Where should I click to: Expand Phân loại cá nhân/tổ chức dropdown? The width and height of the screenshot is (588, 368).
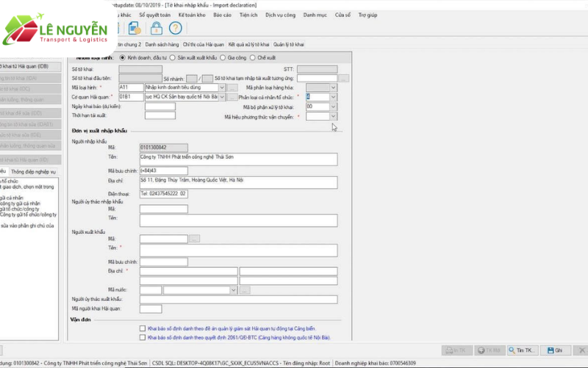pyautogui.click(x=334, y=97)
